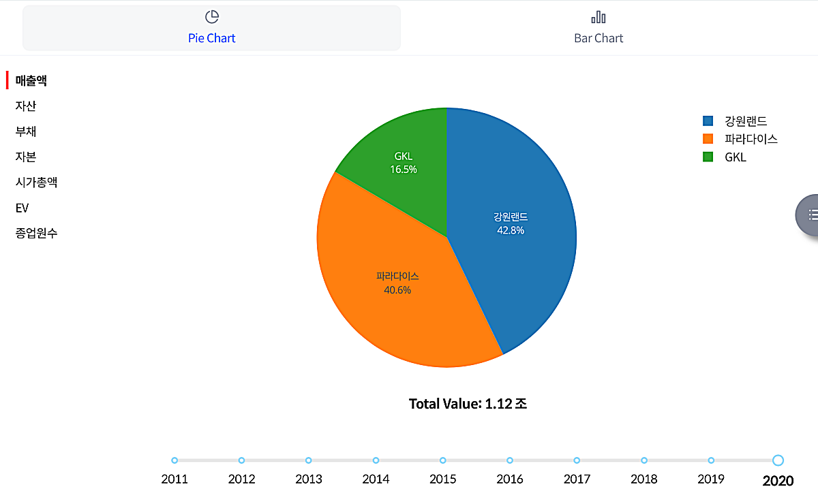The width and height of the screenshot is (818, 504).
Task: Select the 2016 timeline point
Action: [510, 460]
